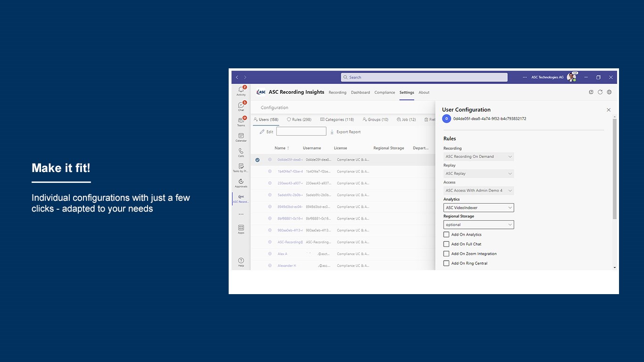Open Chat in the Teams sidebar
The width and height of the screenshot is (644, 362).
(x=241, y=106)
